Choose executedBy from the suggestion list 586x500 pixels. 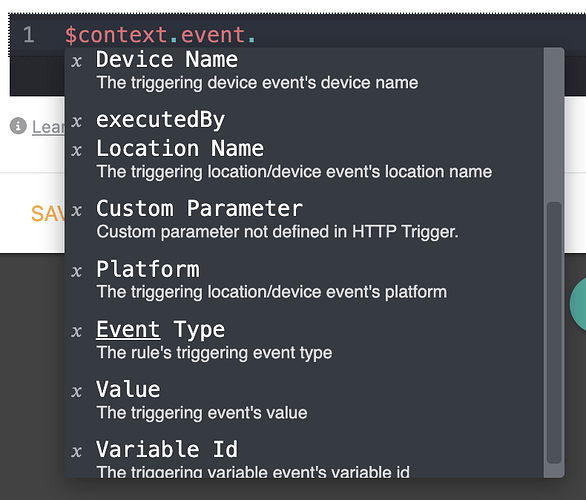[x=304, y=120]
